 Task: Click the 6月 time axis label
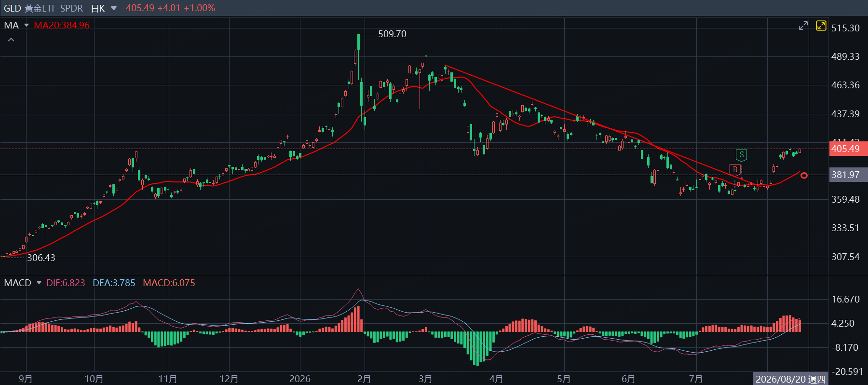click(x=628, y=379)
